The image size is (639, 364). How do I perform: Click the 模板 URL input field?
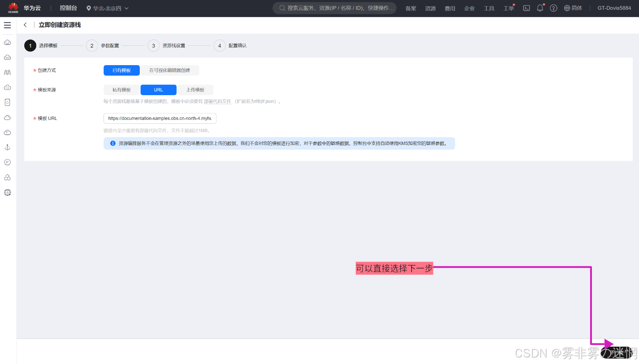pyautogui.click(x=160, y=118)
